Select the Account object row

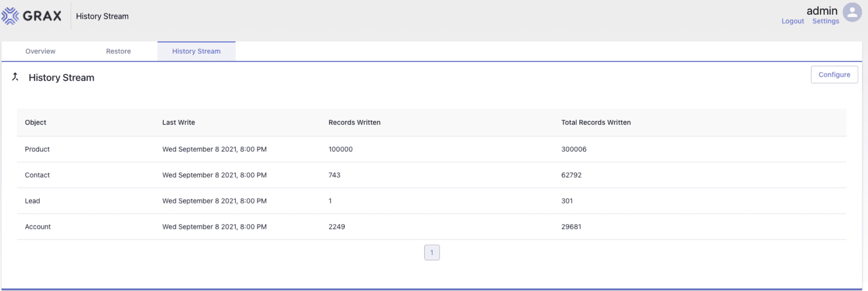pos(38,227)
